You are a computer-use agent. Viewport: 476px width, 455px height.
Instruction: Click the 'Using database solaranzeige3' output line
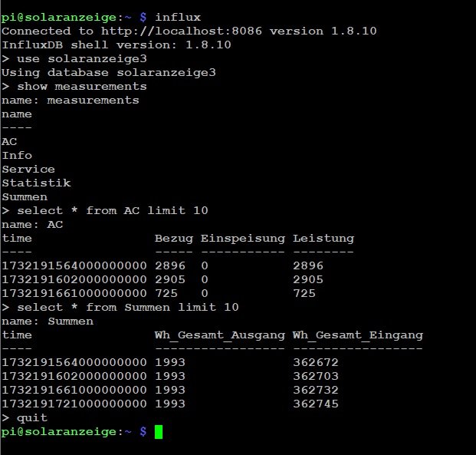coord(109,73)
